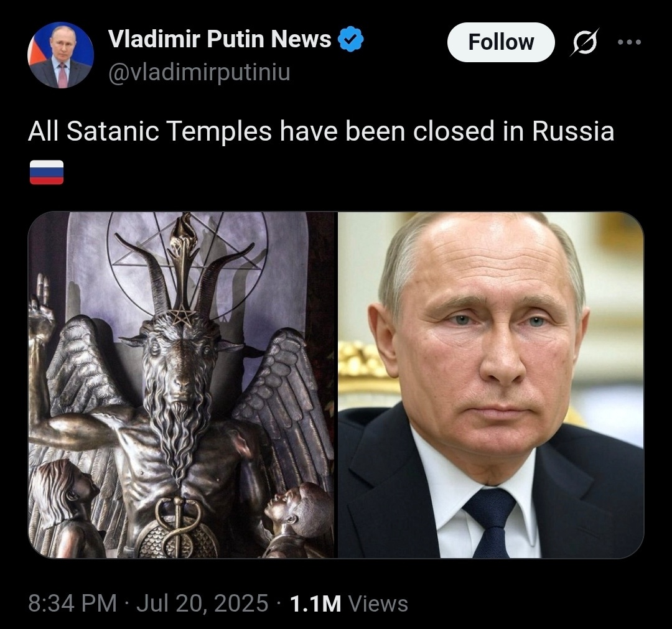Click the Jul 20, 2025 date
Screen dimensions: 672x629
click(202, 603)
